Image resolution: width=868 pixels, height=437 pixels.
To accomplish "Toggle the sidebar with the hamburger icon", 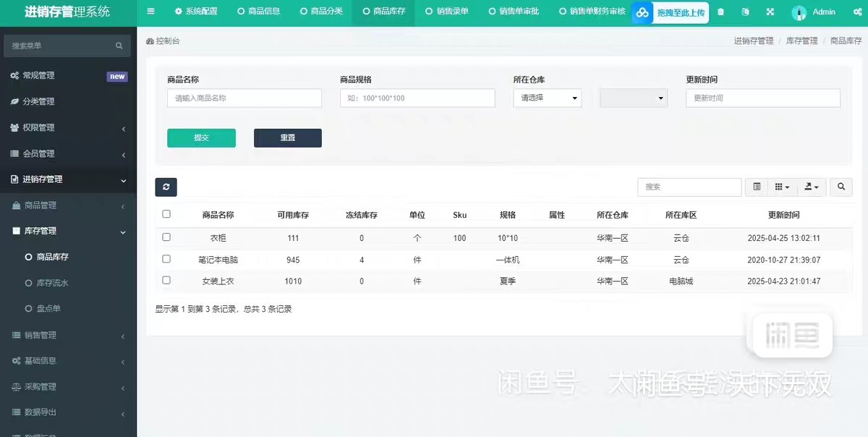I will [x=150, y=12].
